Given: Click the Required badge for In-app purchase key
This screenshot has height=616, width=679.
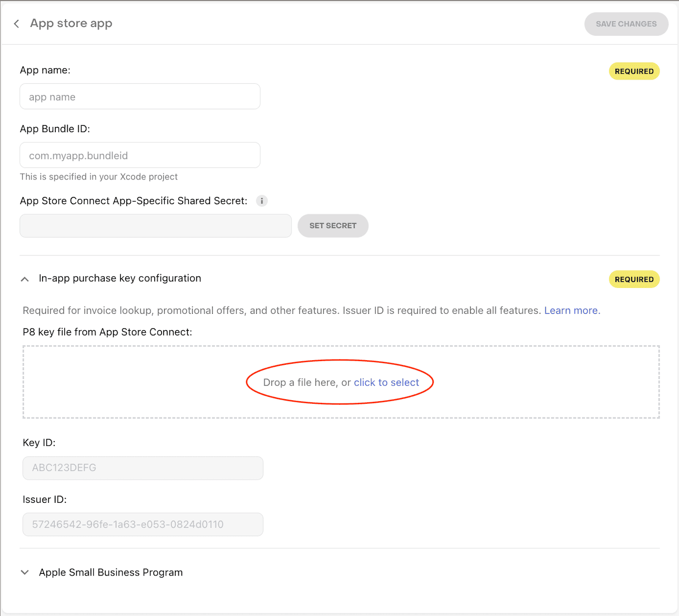Looking at the screenshot, I should tap(634, 280).
